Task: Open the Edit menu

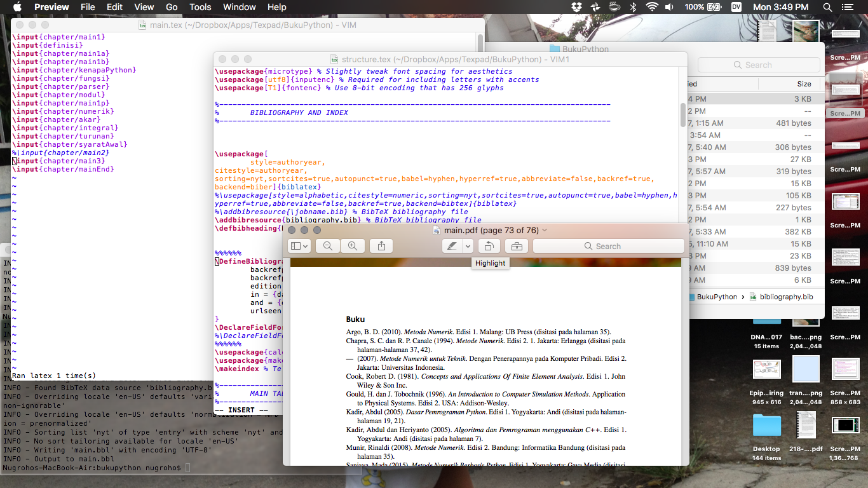Action: click(114, 7)
